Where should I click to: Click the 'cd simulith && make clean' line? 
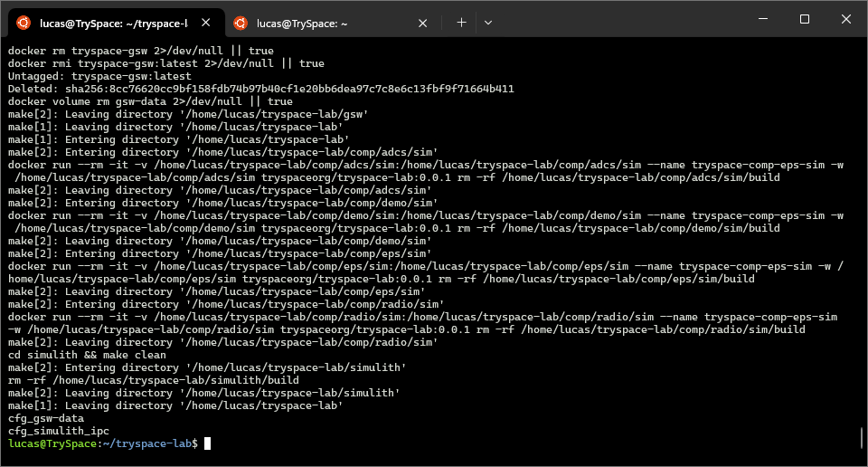tap(87, 355)
